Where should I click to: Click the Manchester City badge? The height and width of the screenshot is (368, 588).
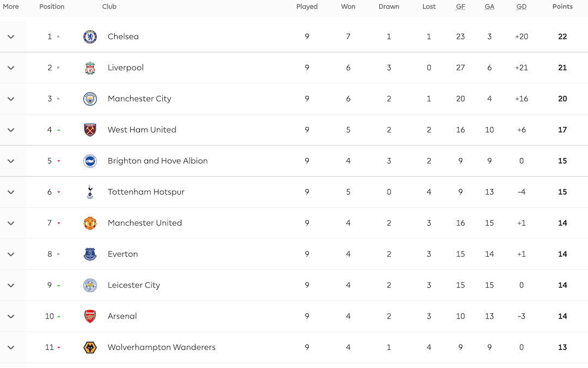click(x=90, y=99)
